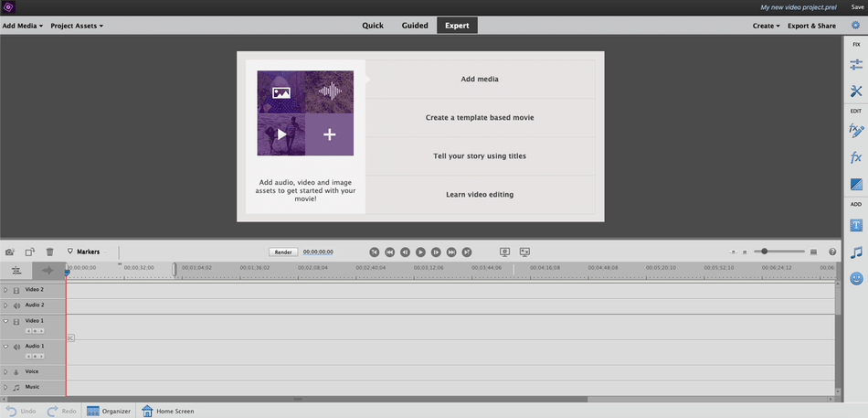This screenshot has width=868, height=418.
Task: Collapse the Audio 1 track
Action: 5,347
